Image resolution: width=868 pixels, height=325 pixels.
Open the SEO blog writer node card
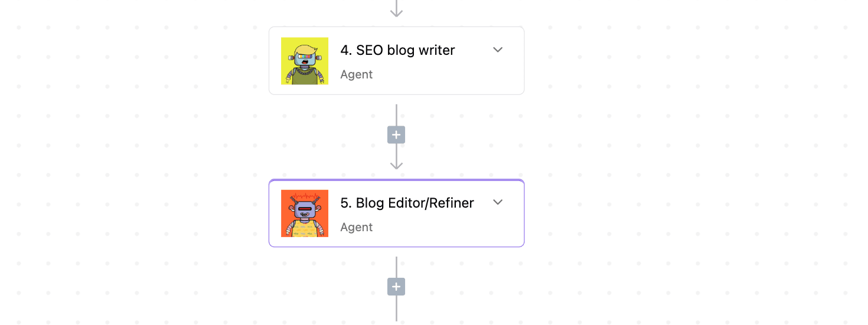click(396, 61)
